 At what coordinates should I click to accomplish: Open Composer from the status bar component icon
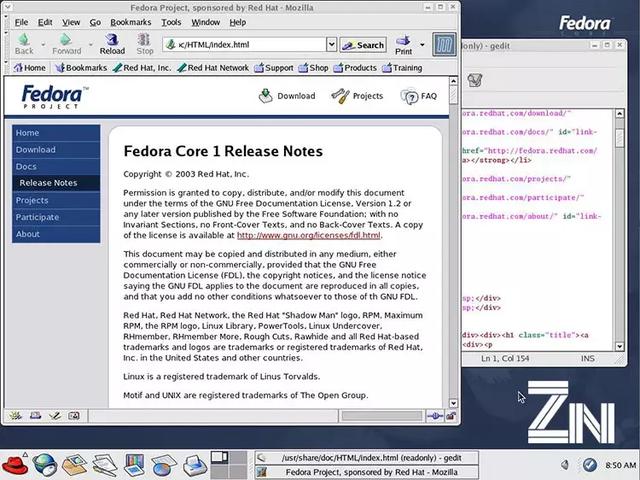point(55,416)
